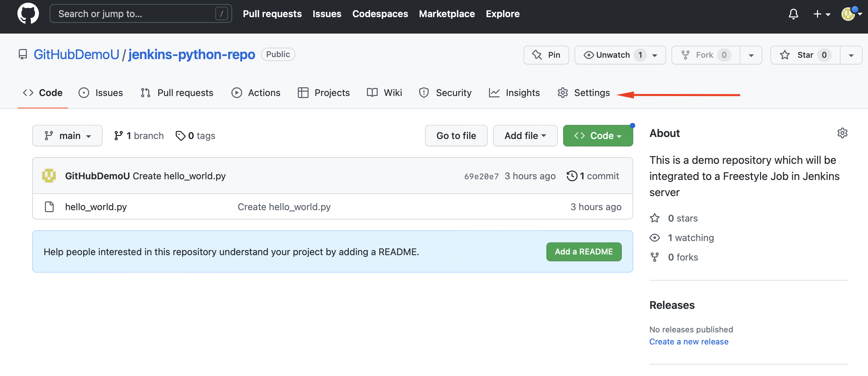Open latest commit message Create hello_world.py

point(179,176)
